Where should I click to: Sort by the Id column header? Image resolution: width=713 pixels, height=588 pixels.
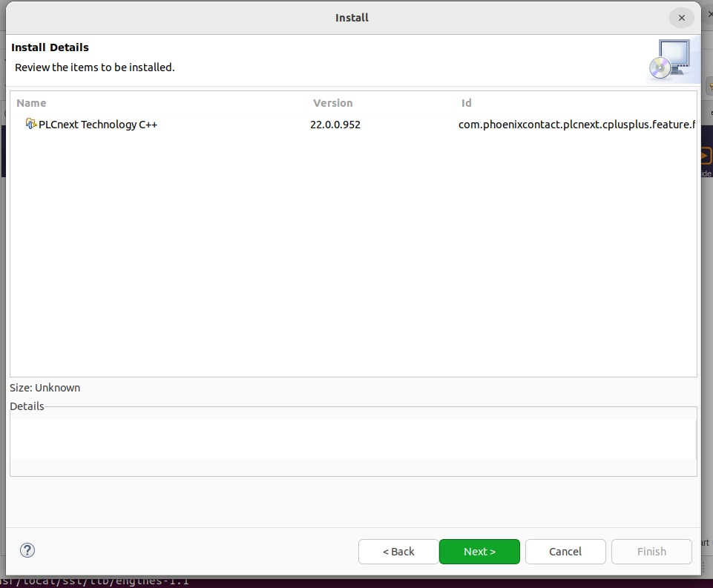click(x=576, y=103)
